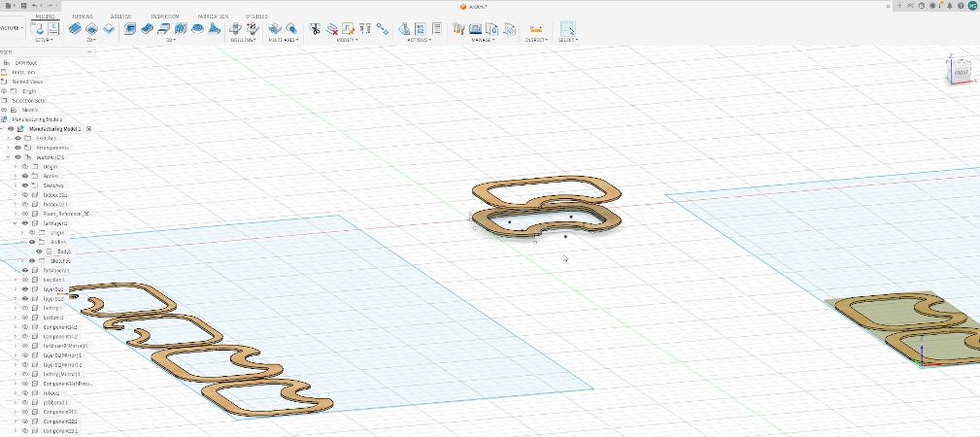Screen dimensions: 980x437
Task: Click the second MULTI-AXIS toolpath icon
Action: click(291, 29)
